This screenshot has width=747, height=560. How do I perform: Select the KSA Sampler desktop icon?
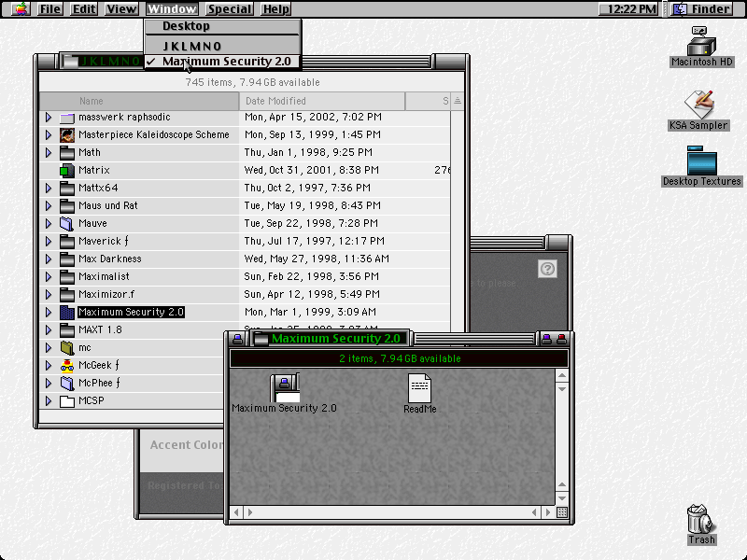point(698,105)
